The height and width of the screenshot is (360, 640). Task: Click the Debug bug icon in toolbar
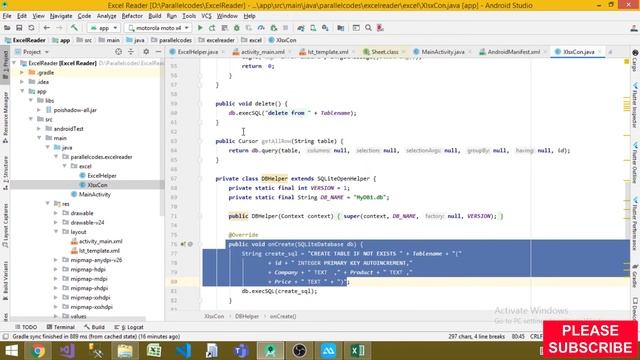(236, 28)
